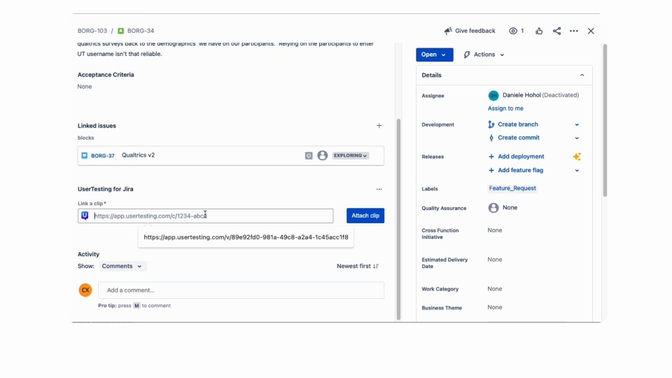
Task: Open the watchers eye icon
Action: tap(513, 31)
